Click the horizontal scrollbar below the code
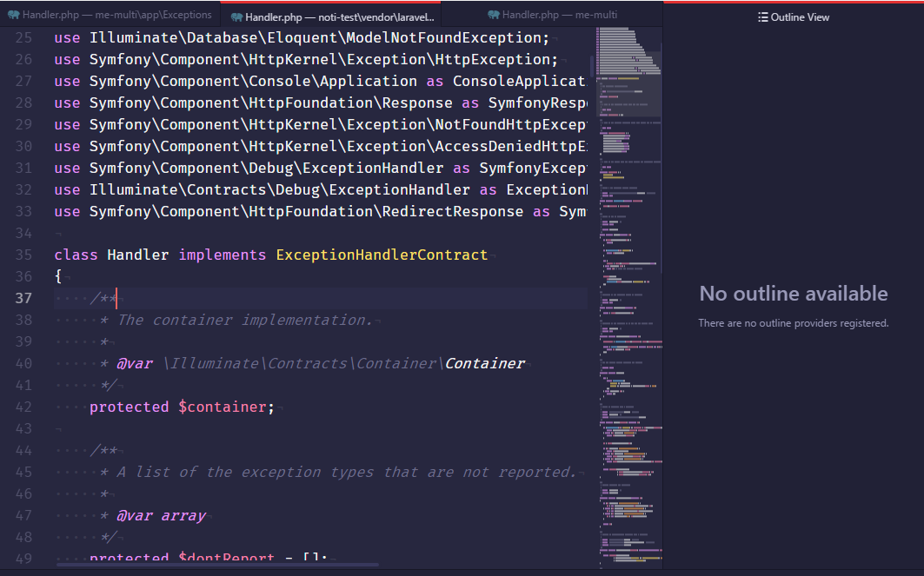 (x=217, y=565)
